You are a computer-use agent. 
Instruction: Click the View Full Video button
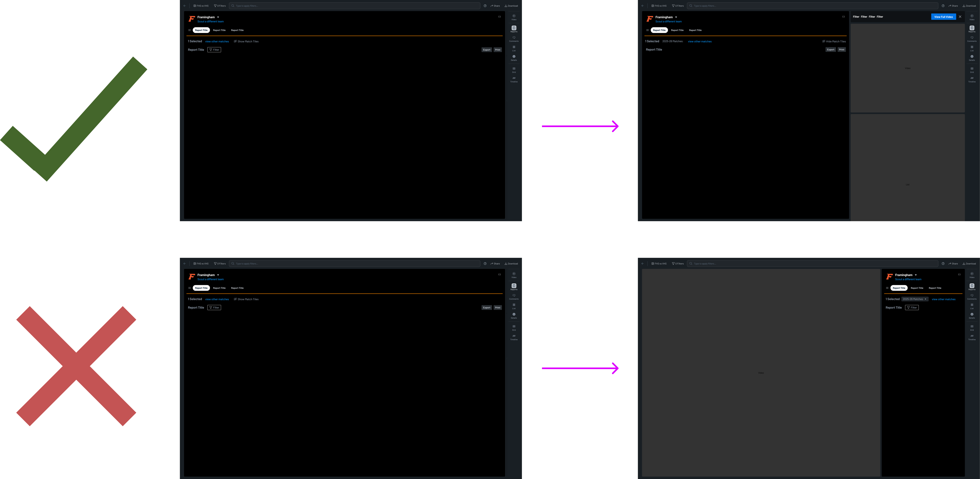point(943,17)
